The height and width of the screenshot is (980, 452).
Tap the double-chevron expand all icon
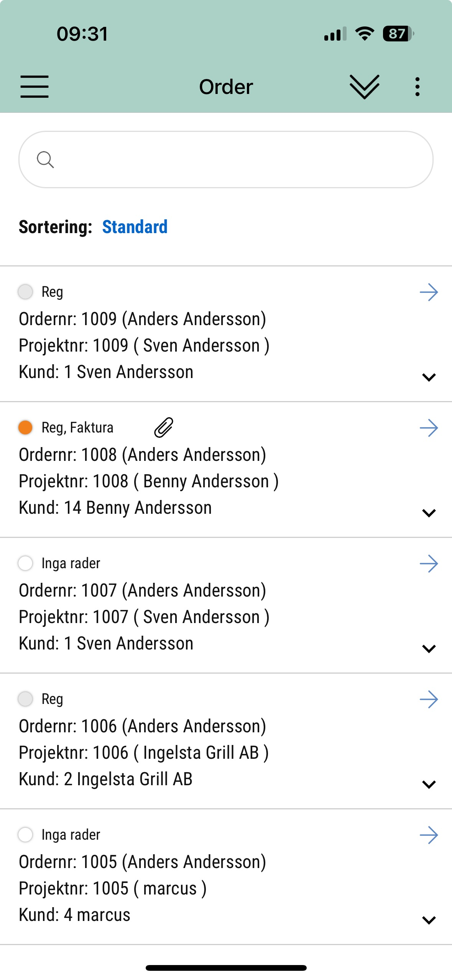[364, 87]
